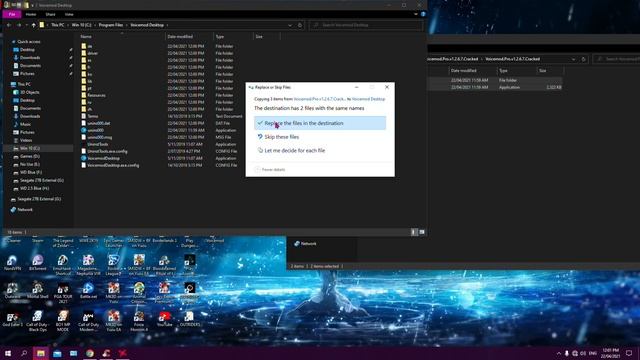Viewport: 640px width, 360px height.
Task: Open the YouTube desktop shortcut
Action: point(164,319)
